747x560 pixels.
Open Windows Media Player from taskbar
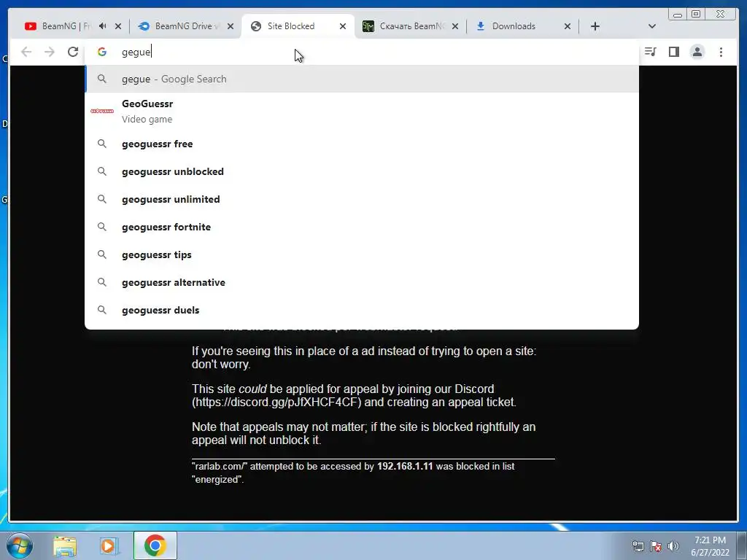[x=109, y=545]
